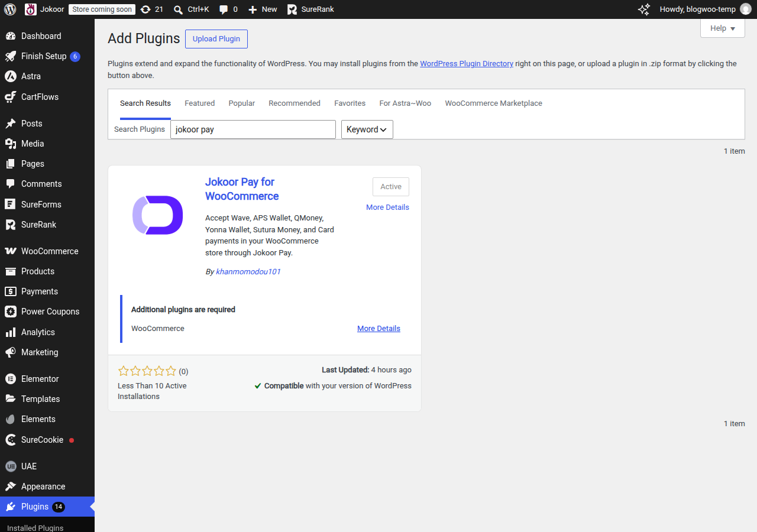Open Finish Setup rocket item
Image resolution: width=757 pixels, height=532 pixels.
tap(47, 56)
